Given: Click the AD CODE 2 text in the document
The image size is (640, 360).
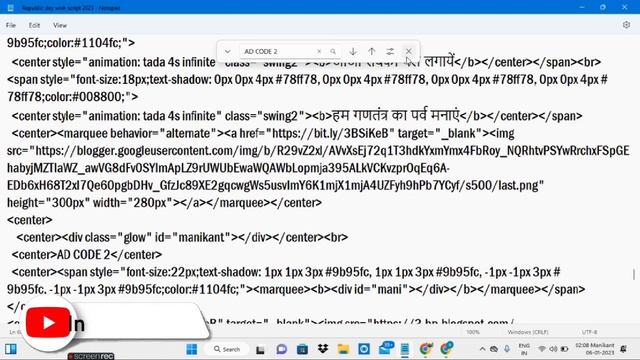Looking at the screenshot, I should click(83, 255).
